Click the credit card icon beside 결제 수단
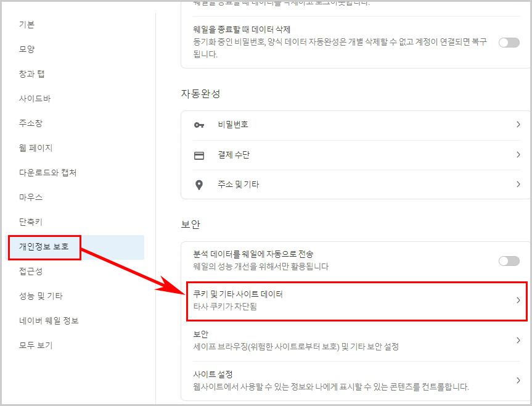The height and width of the screenshot is (406, 532). 199,155
